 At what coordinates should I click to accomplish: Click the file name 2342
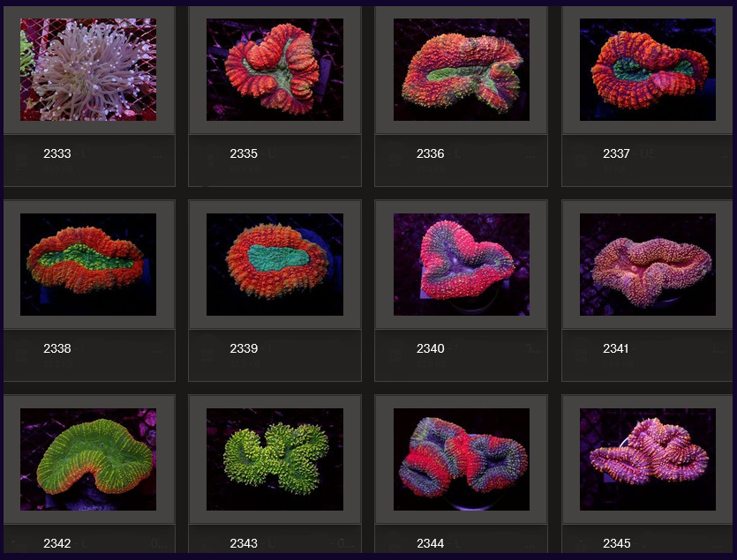tap(57, 543)
